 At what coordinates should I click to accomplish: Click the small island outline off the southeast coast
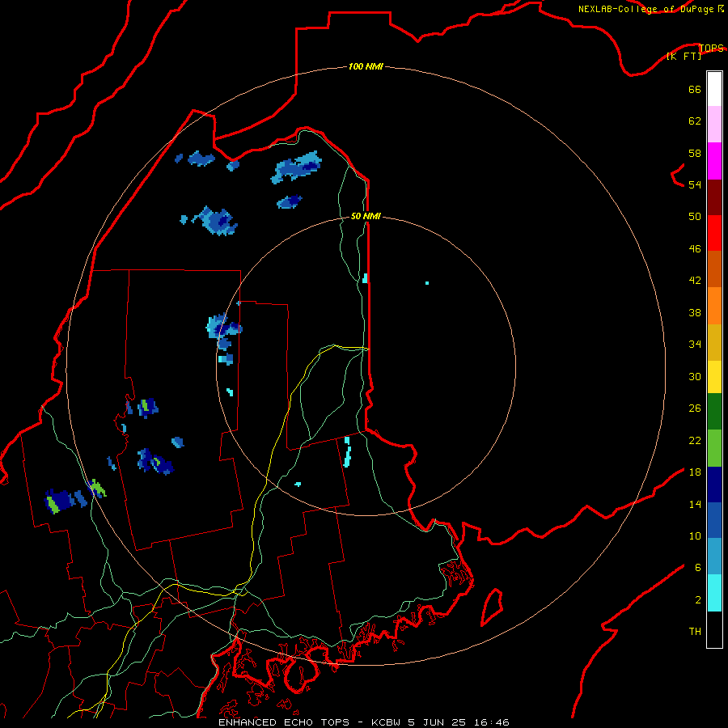tap(492, 607)
